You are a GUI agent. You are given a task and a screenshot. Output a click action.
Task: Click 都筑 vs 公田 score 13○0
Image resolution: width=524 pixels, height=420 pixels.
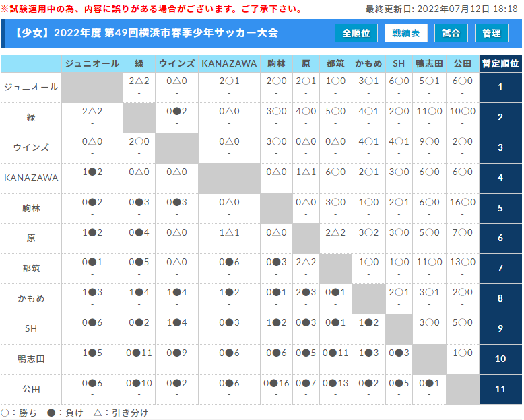(463, 262)
